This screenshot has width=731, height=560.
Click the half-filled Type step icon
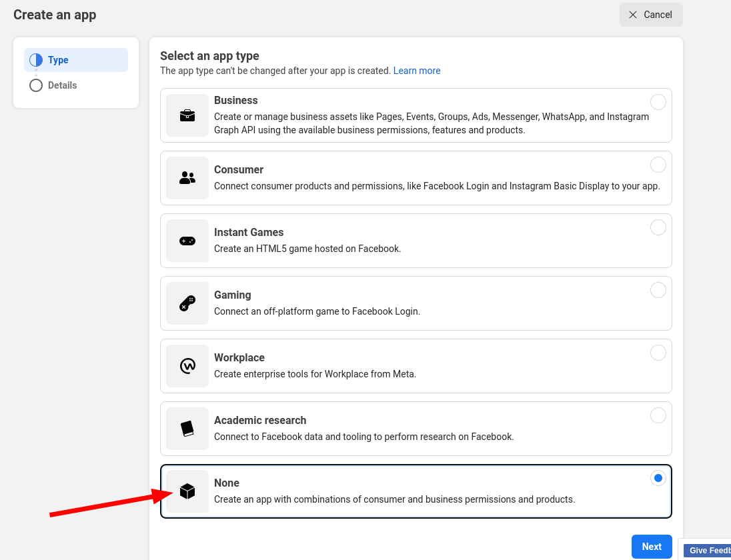(36, 60)
